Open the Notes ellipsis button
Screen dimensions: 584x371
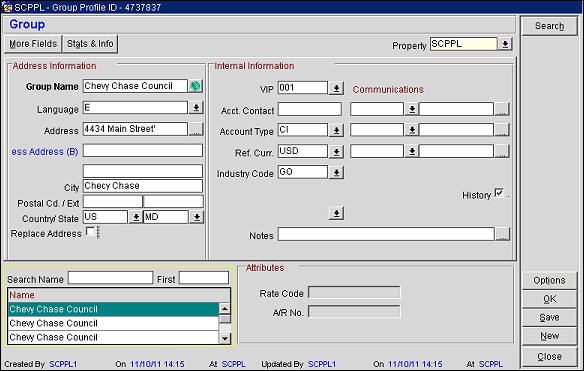[x=502, y=234]
